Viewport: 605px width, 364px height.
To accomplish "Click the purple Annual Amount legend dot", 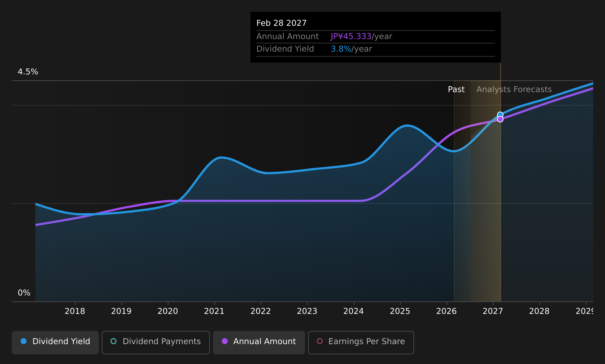I will [225, 341].
